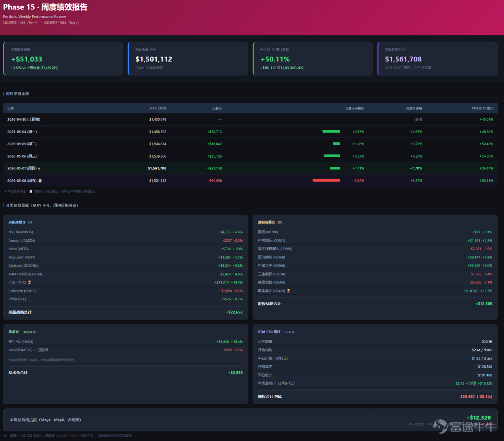The image size is (504, 441).
Task: Click the 开仓均价 value "$2.44 / share"
Action: click(482, 350)
